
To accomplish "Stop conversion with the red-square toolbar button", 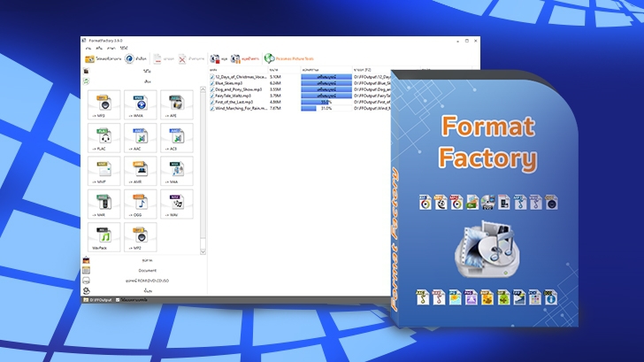I will pos(218,59).
